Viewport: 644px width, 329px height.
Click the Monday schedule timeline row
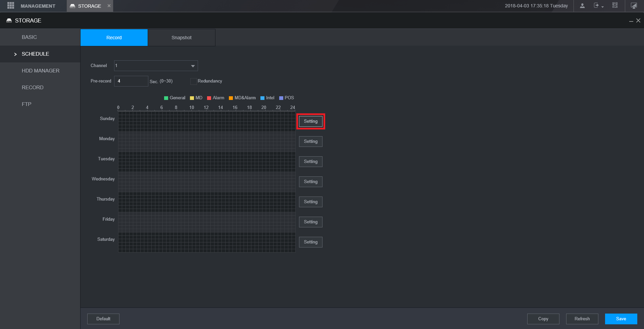coord(207,142)
